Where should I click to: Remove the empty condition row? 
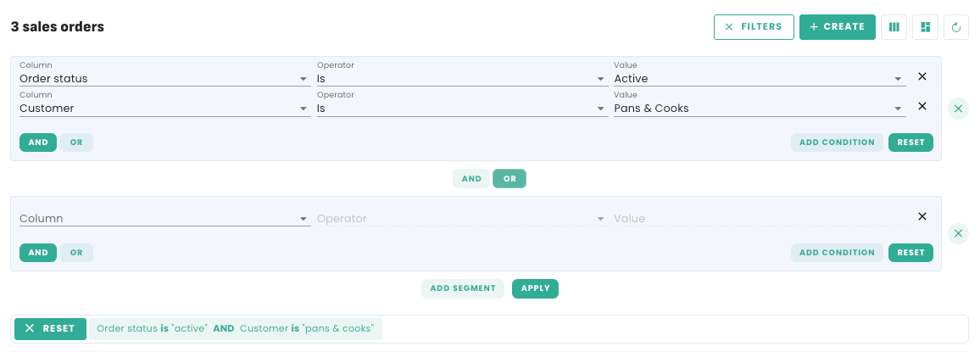pos(922,217)
